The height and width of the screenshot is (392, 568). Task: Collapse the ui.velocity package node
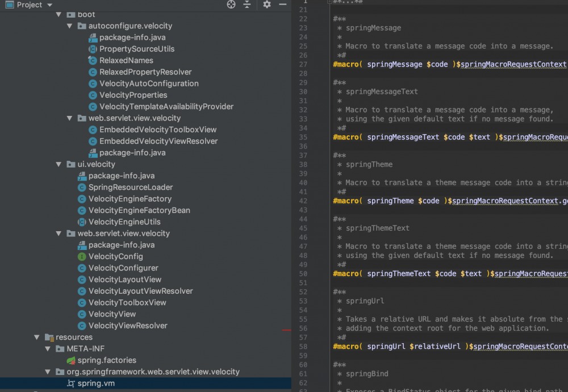coord(59,164)
